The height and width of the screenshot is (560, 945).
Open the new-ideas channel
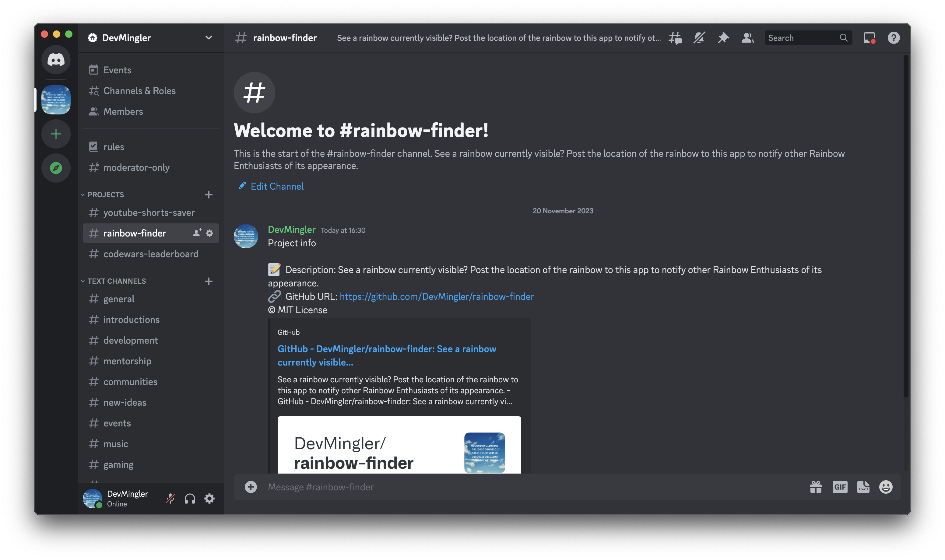coord(151,403)
